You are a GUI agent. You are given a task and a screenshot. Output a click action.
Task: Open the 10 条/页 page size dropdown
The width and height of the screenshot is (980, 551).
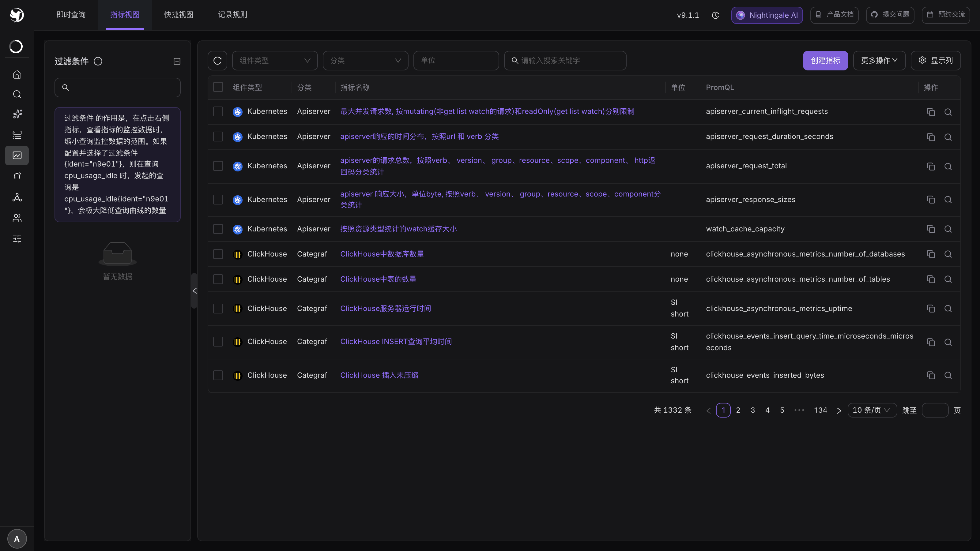[872, 410]
